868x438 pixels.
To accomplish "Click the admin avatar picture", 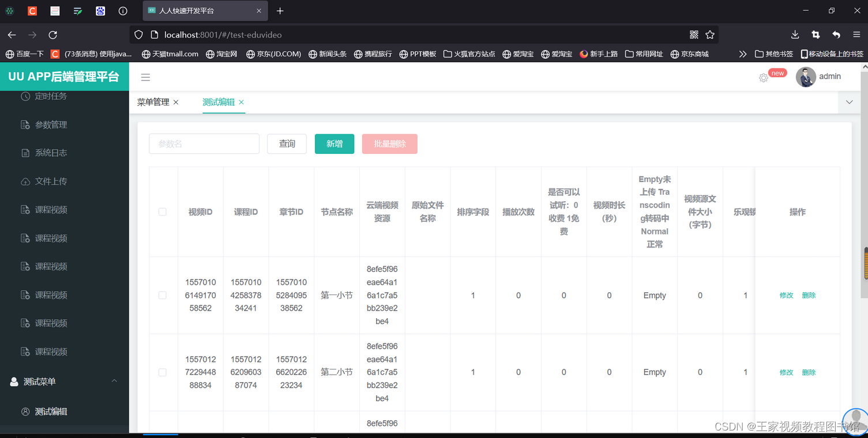I will point(806,77).
